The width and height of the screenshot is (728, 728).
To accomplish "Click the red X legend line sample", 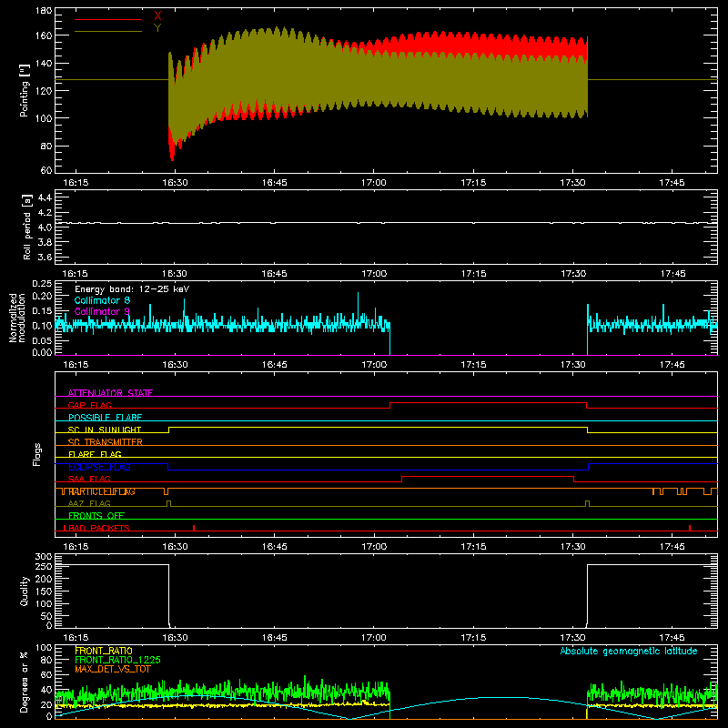I will [108, 19].
